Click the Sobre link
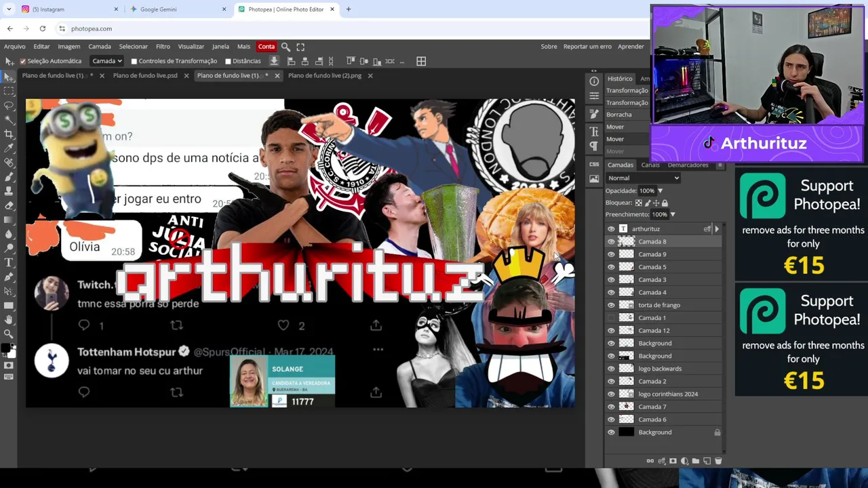Image resolution: width=868 pixels, height=488 pixels. (549, 47)
